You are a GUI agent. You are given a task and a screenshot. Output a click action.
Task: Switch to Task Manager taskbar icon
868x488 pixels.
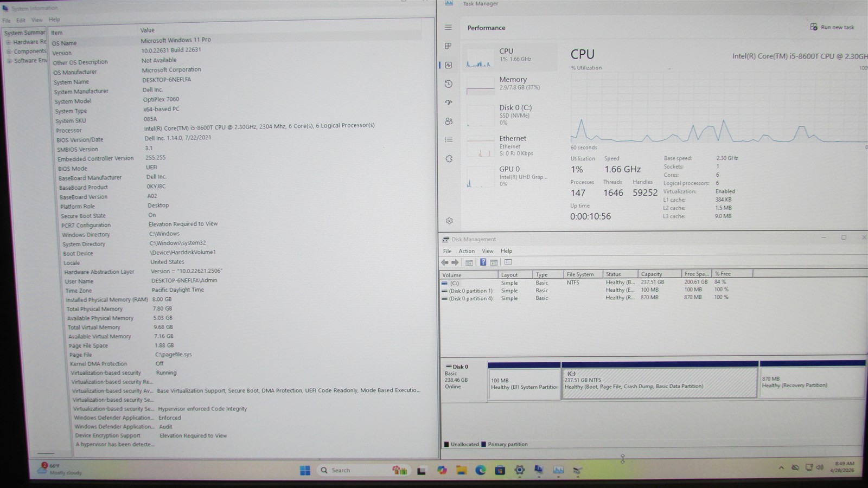[558, 470]
